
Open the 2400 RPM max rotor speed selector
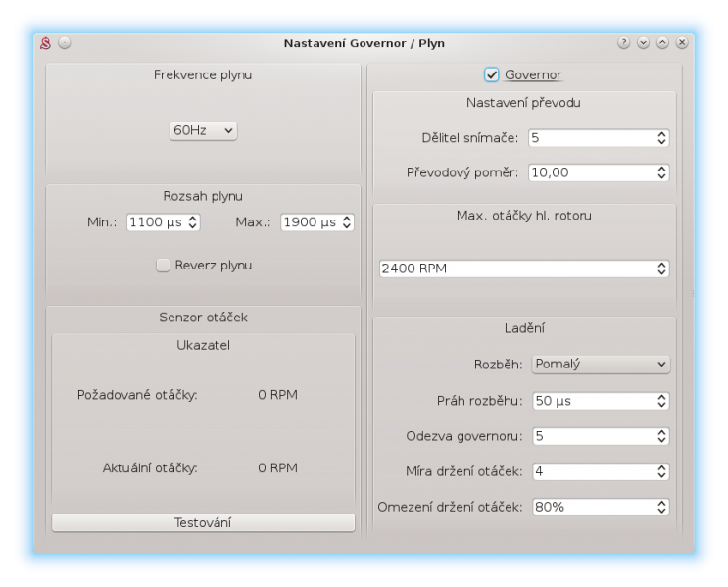(x=524, y=269)
